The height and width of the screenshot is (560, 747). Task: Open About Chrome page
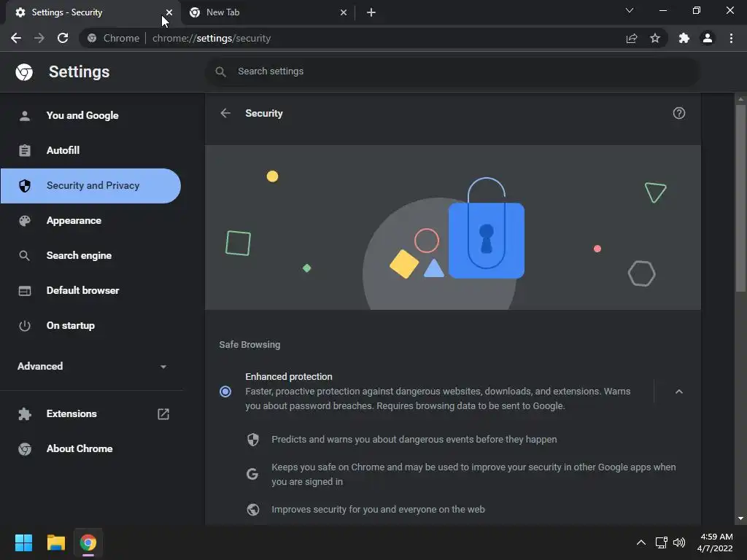coord(90,448)
